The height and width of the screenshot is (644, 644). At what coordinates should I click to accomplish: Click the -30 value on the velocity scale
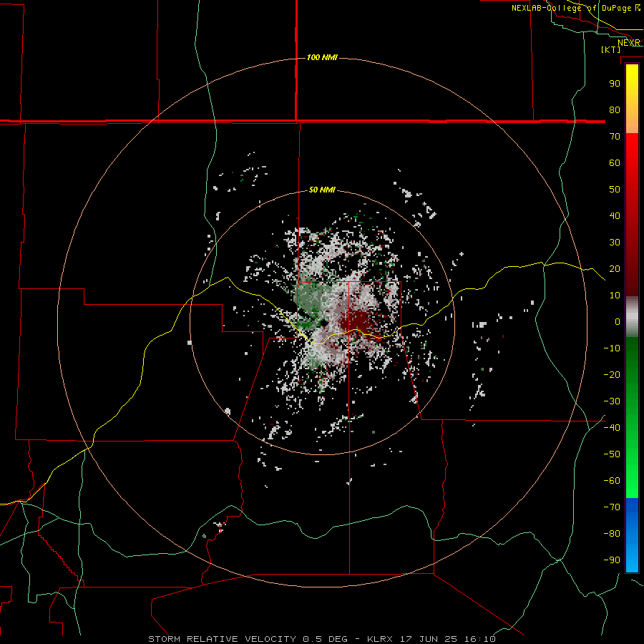click(612, 401)
